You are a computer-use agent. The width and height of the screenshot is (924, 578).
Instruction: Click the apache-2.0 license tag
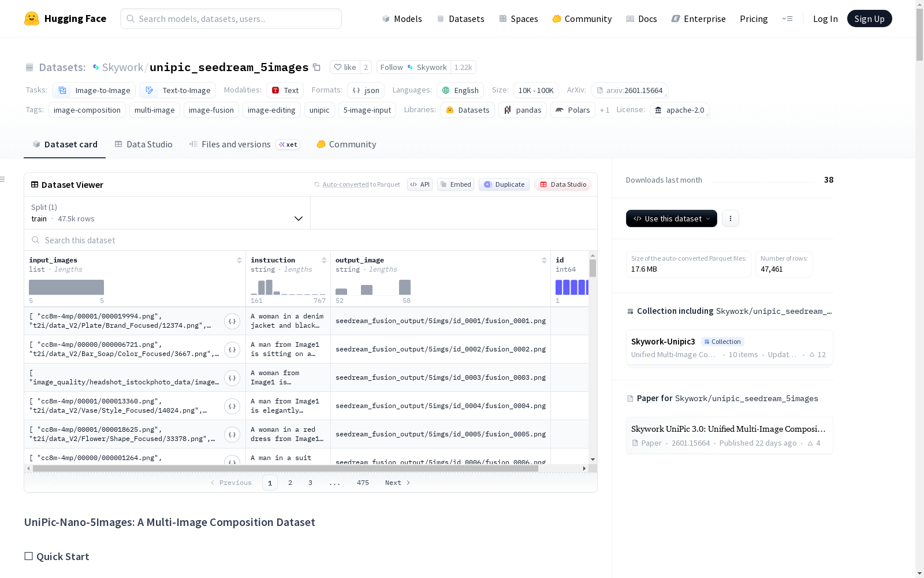click(x=680, y=110)
